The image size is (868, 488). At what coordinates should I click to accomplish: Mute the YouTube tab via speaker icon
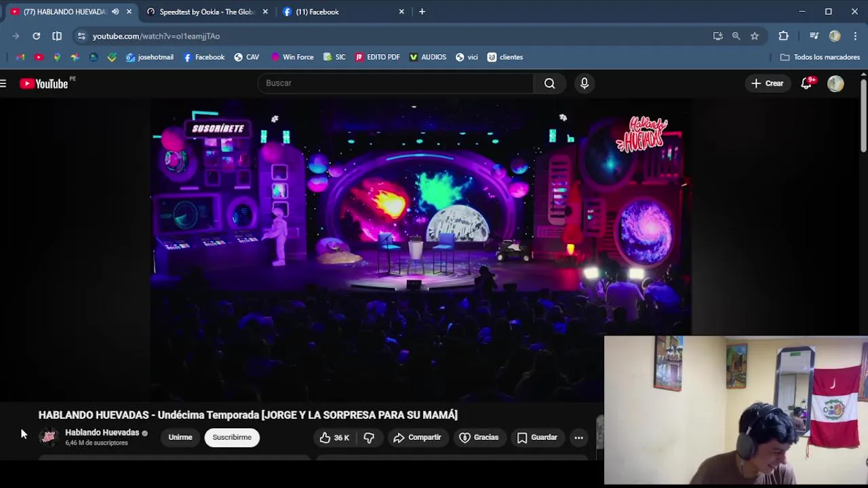click(115, 12)
